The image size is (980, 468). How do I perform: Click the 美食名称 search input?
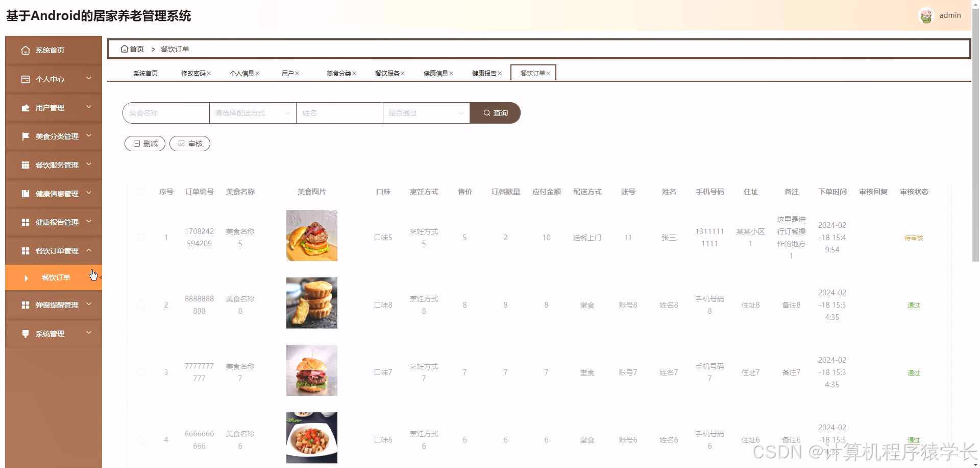pos(166,113)
